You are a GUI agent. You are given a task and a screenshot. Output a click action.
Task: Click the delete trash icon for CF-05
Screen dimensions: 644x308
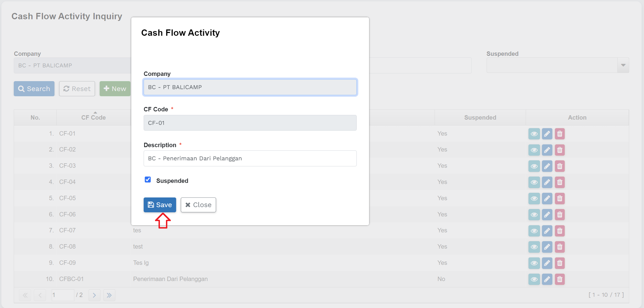point(560,199)
